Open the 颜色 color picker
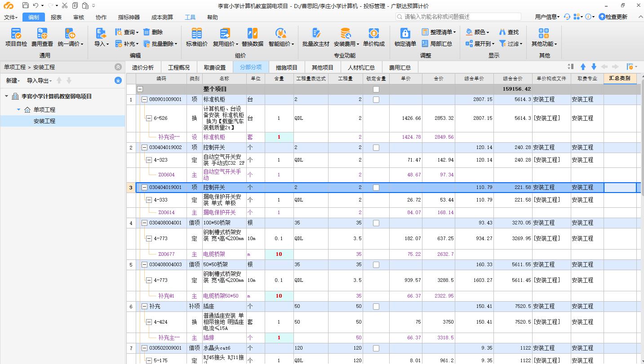The image size is (644, 364). pos(477,32)
